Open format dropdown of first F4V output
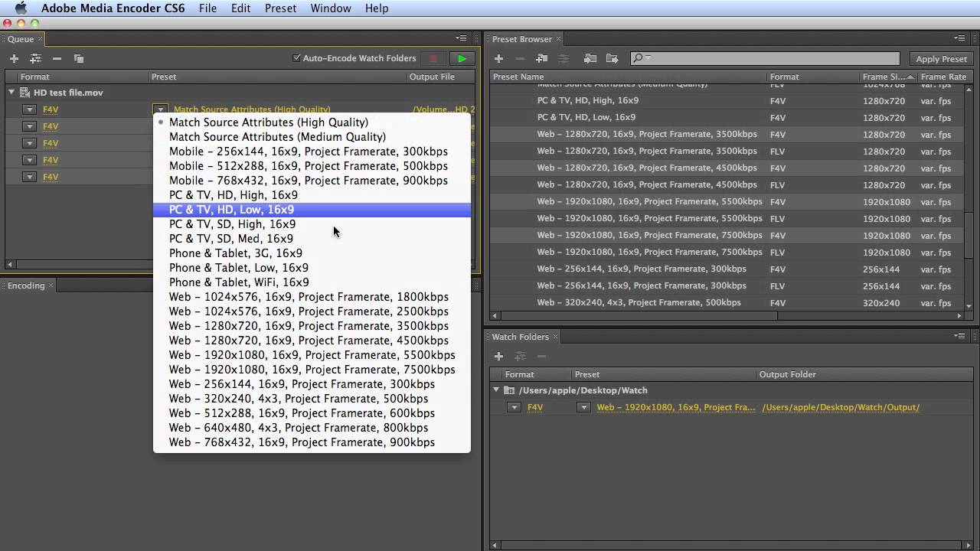The image size is (980, 551). 29,109
